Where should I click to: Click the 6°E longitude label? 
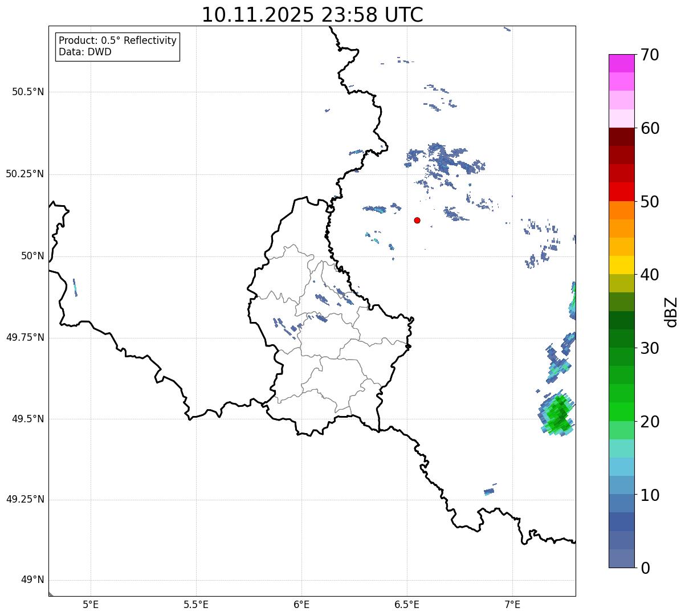click(301, 605)
